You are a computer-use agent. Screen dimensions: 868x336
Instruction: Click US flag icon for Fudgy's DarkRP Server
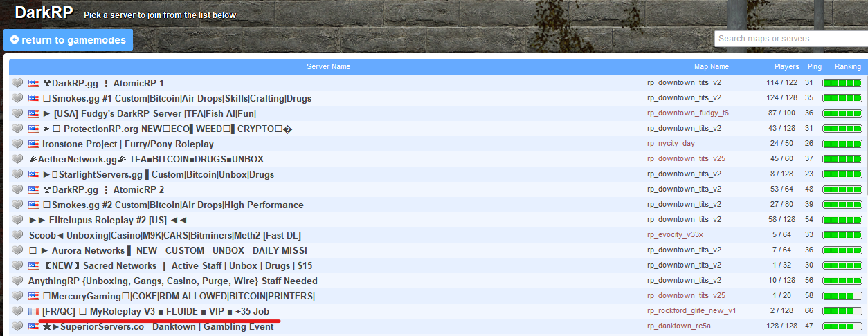(x=34, y=113)
